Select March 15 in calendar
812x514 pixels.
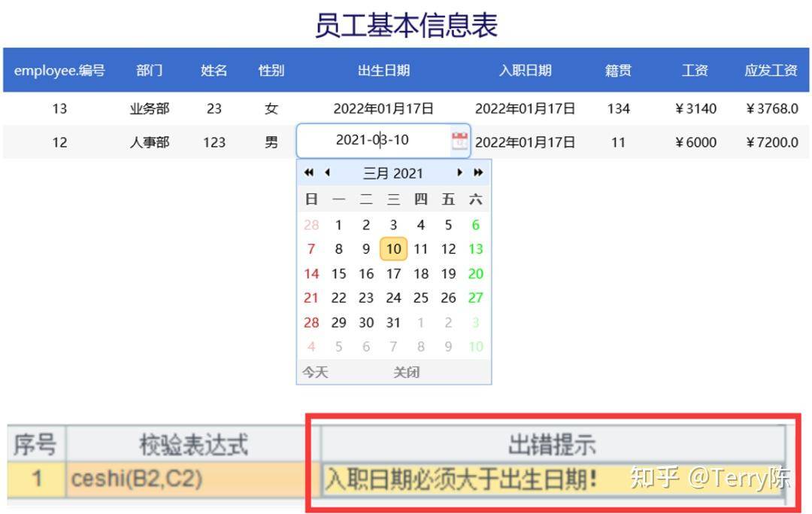pyautogui.click(x=338, y=274)
